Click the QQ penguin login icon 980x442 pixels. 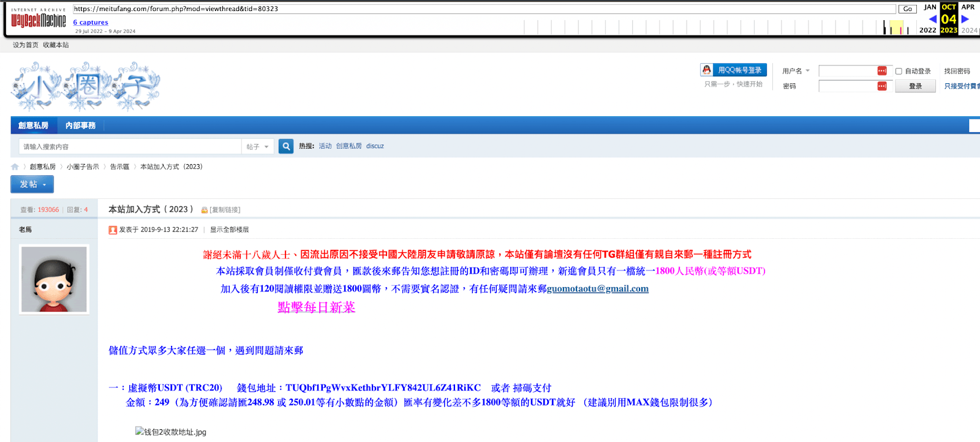pyautogui.click(x=707, y=70)
